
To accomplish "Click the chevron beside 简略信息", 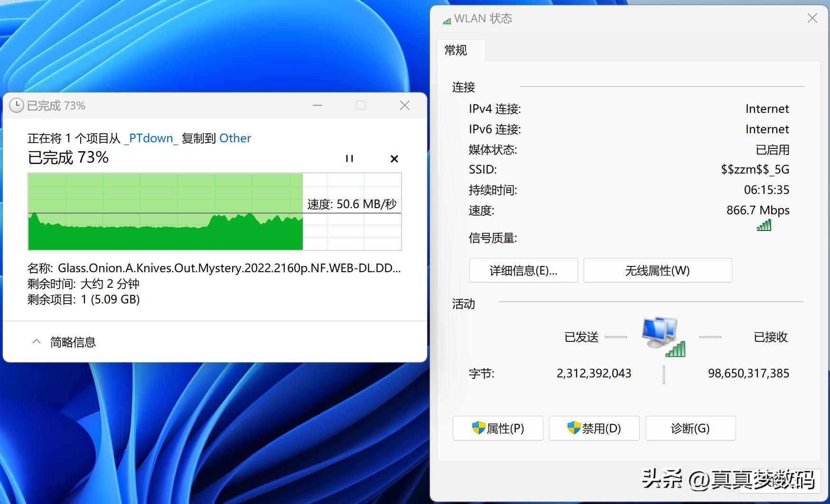I will [37, 341].
